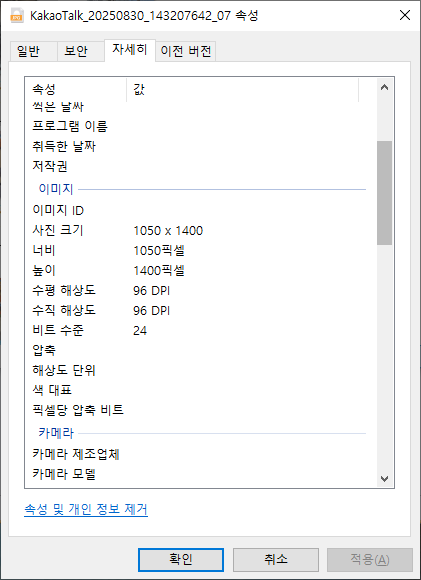
Task: Click the scrollbar down arrow
Action: 384,479
